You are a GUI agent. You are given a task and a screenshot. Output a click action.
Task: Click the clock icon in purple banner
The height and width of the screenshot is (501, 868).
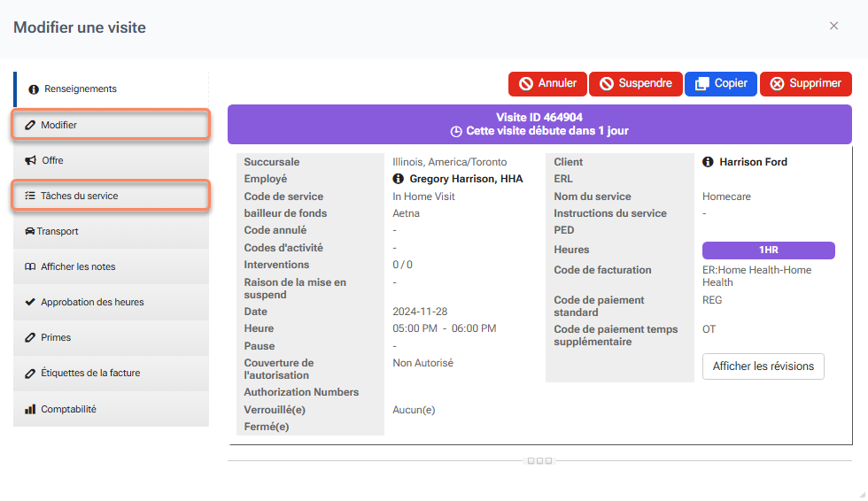pyautogui.click(x=456, y=132)
